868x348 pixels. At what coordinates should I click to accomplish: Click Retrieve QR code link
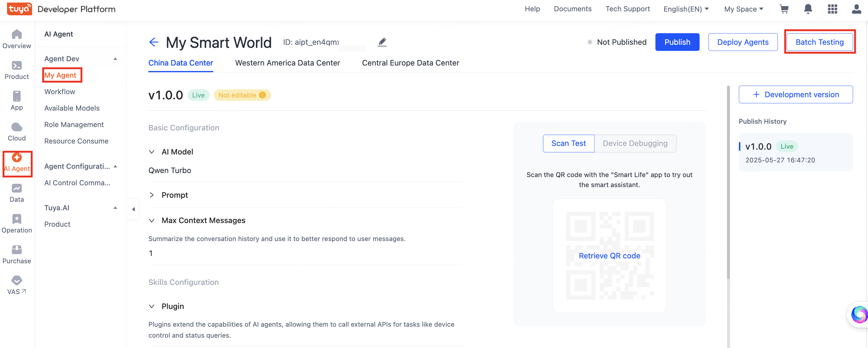coord(609,256)
